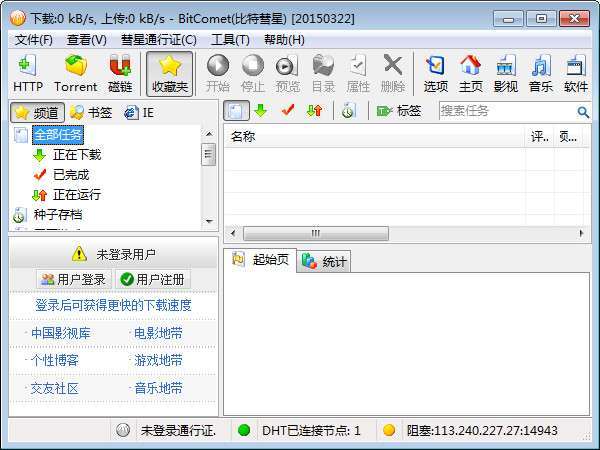Open the 工具(T) menu

(x=230, y=39)
